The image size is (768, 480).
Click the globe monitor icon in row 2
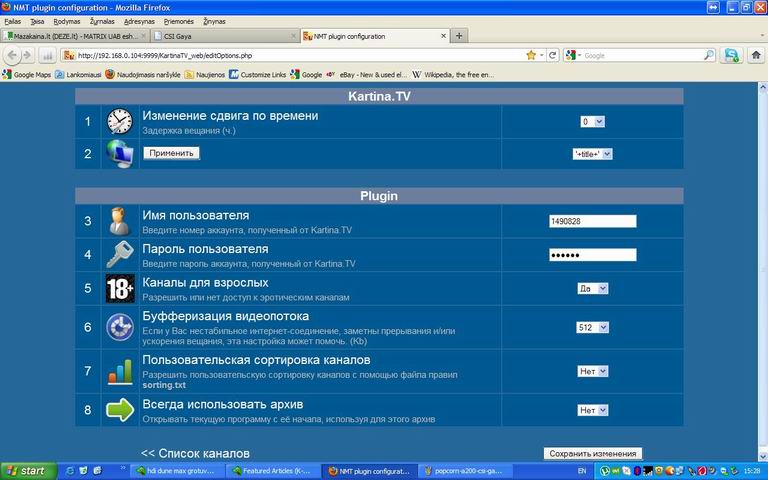(x=120, y=154)
